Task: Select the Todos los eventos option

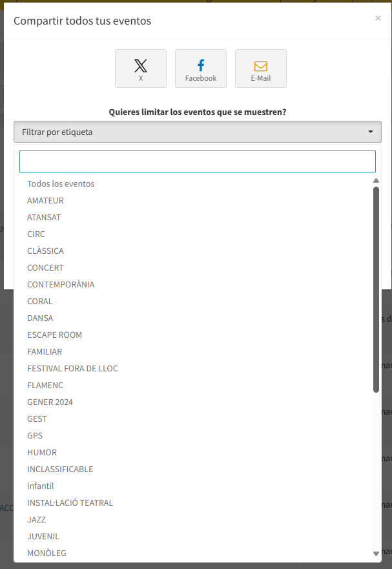Action: tap(61, 184)
